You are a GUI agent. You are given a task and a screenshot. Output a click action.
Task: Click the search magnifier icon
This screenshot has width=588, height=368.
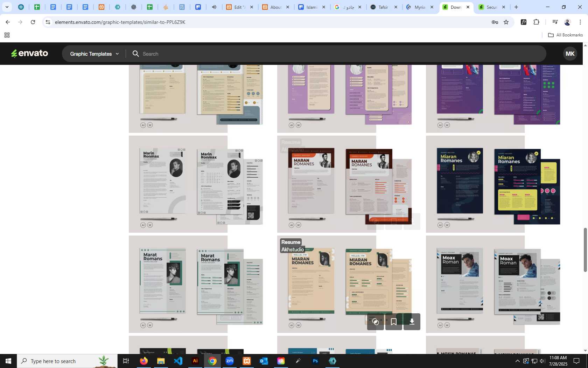click(x=136, y=54)
